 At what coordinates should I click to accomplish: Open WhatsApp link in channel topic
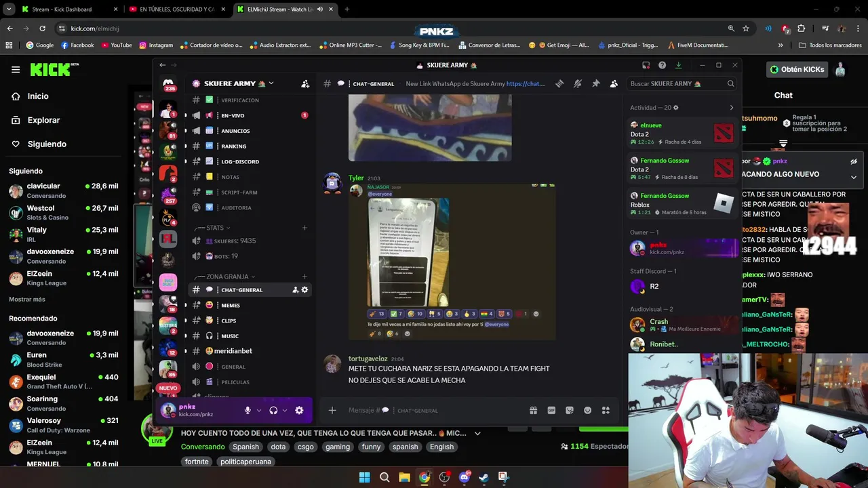pos(526,83)
